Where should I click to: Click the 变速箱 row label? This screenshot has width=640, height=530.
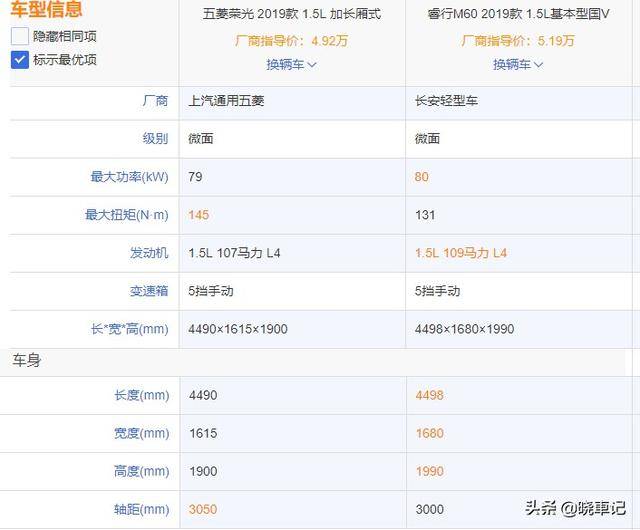pos(148,291)
